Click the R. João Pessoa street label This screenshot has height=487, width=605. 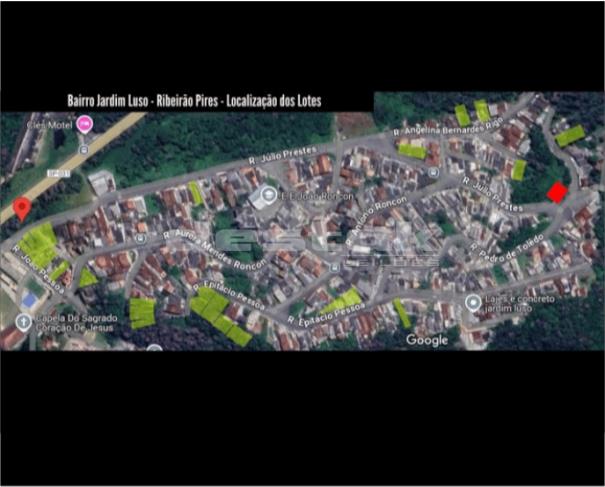(x=37, y=269)
